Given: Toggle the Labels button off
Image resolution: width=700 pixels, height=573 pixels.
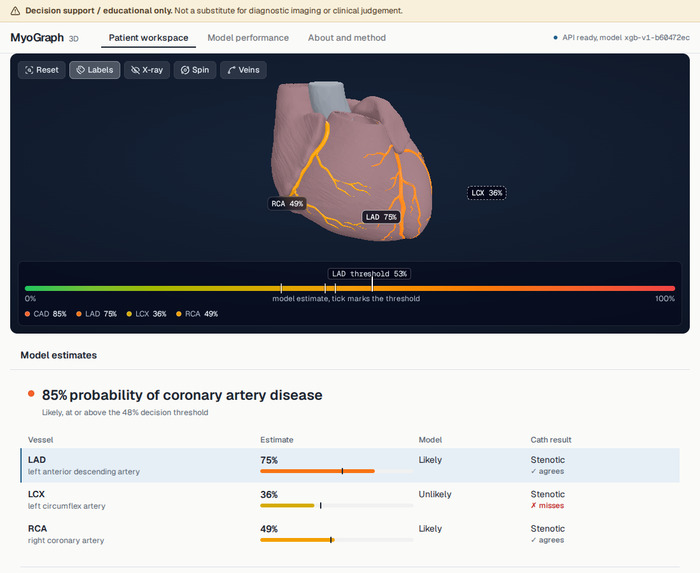Looking at the screenshot, I should [95, 70].
